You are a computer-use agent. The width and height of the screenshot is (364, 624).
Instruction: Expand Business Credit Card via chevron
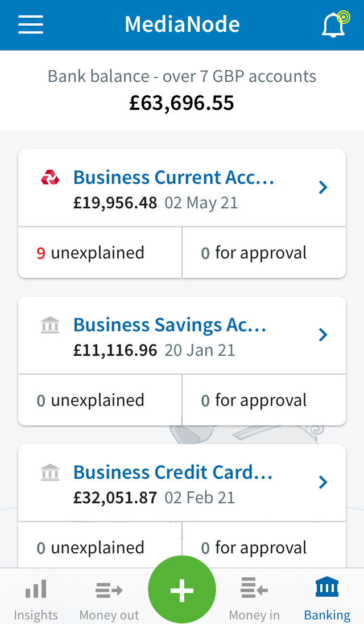coord(323,482)
